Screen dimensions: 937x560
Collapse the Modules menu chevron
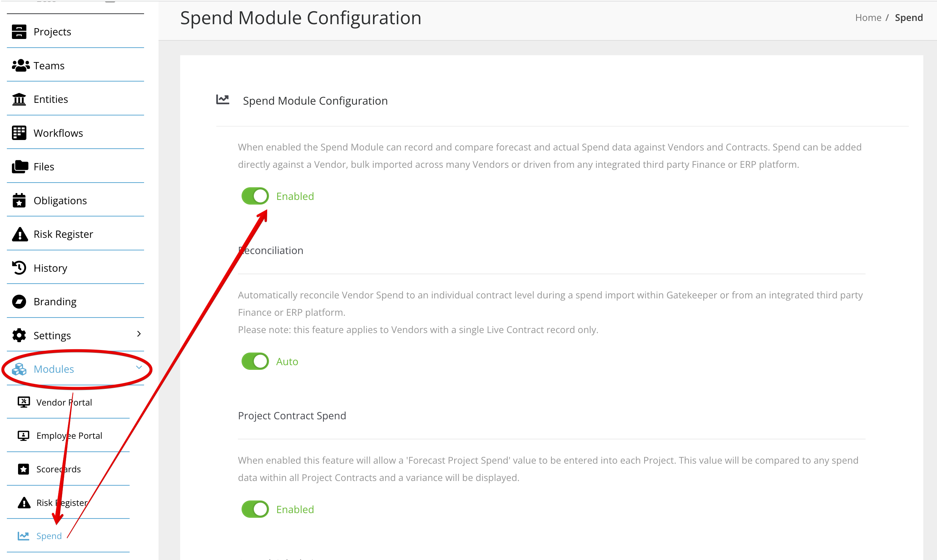[x=139, y=367]
